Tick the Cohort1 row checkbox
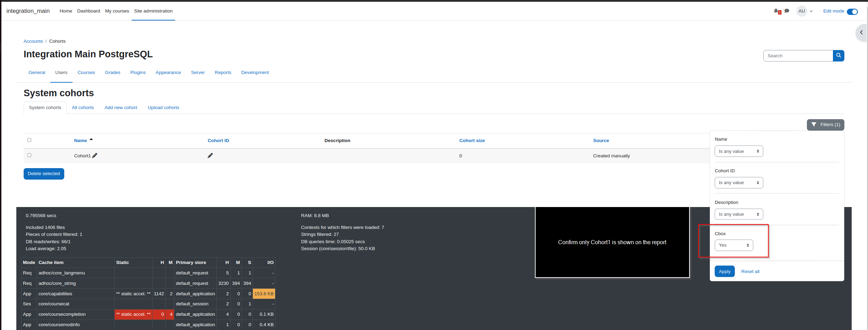868x330 pixels. pos(29,155)
